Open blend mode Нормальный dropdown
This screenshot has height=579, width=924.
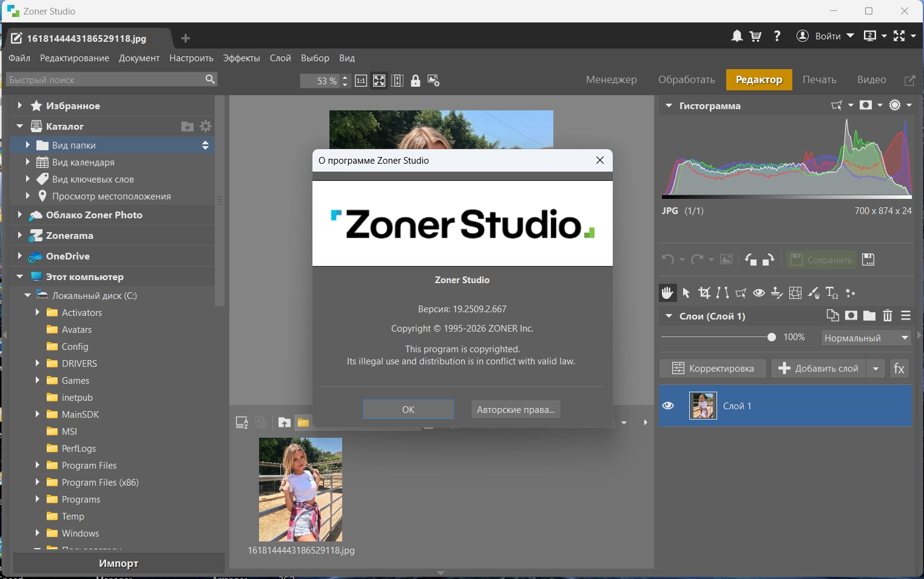click(866, 338)
